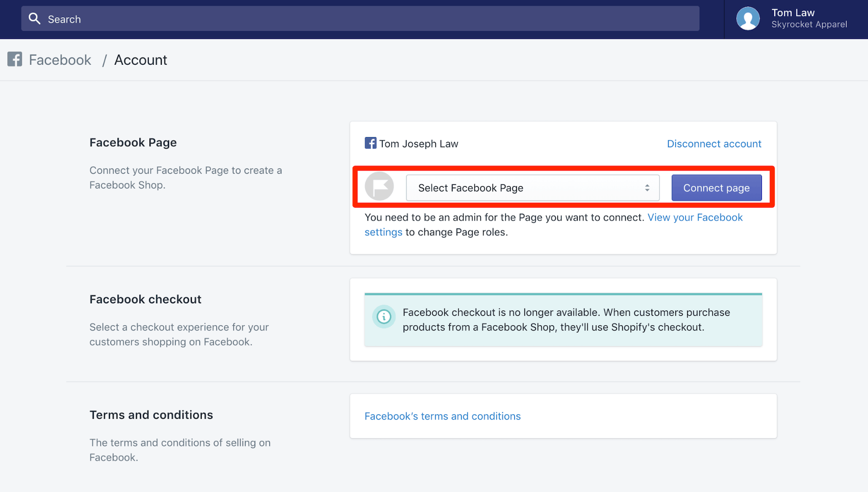Click the Facebook logo beside Tom Joseph Law
This screenshot has width=868, height=492.
tap(370, 143)
